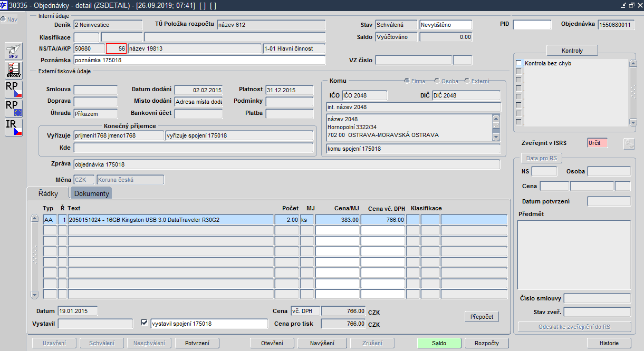Tick the Kontrola bez chyb checkbox
Image resolution: width=644 pixels, height=351 pixels.
(518, 63)
